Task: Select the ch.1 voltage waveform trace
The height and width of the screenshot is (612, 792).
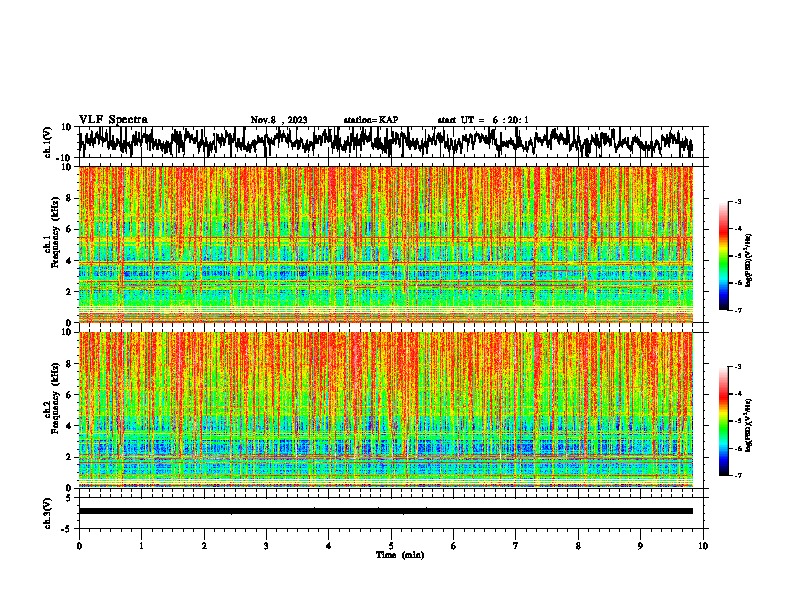Action: point(385,142)
